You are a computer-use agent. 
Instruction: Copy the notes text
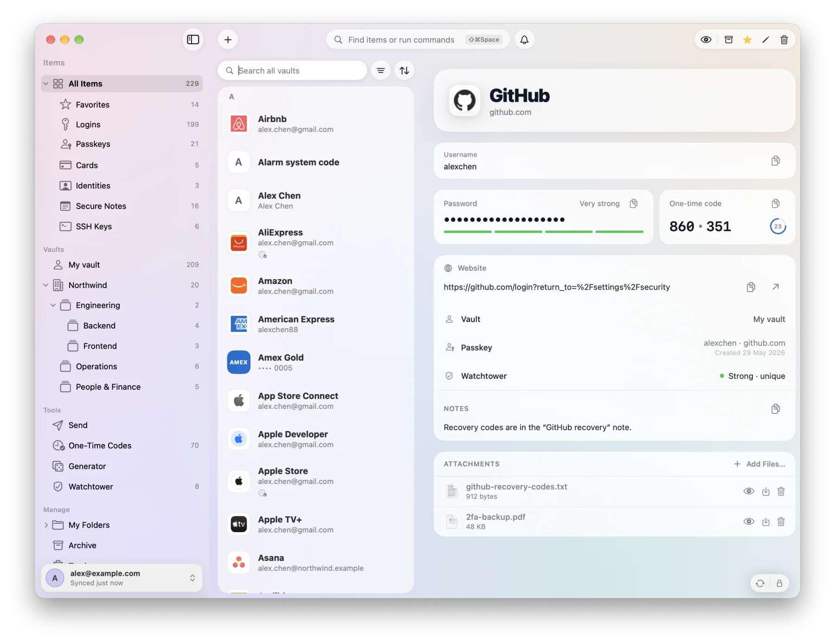tap(776, 409)
